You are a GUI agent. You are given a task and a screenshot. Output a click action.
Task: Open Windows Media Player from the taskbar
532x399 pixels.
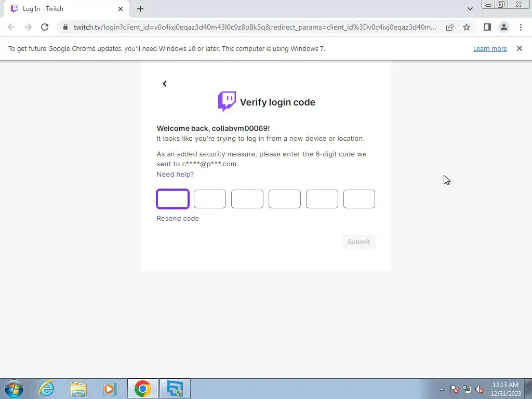110,389
